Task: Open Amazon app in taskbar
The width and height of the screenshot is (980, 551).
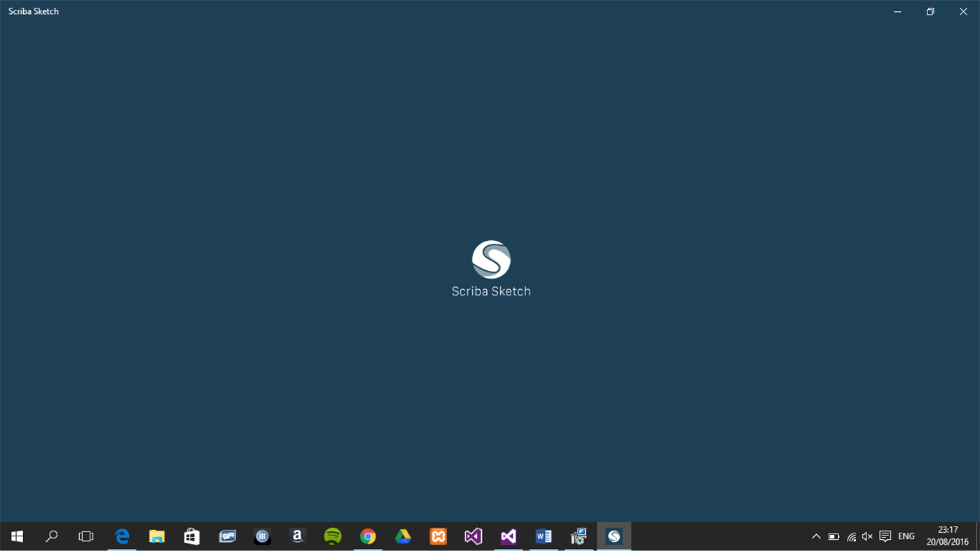Action: coord(298,536)
